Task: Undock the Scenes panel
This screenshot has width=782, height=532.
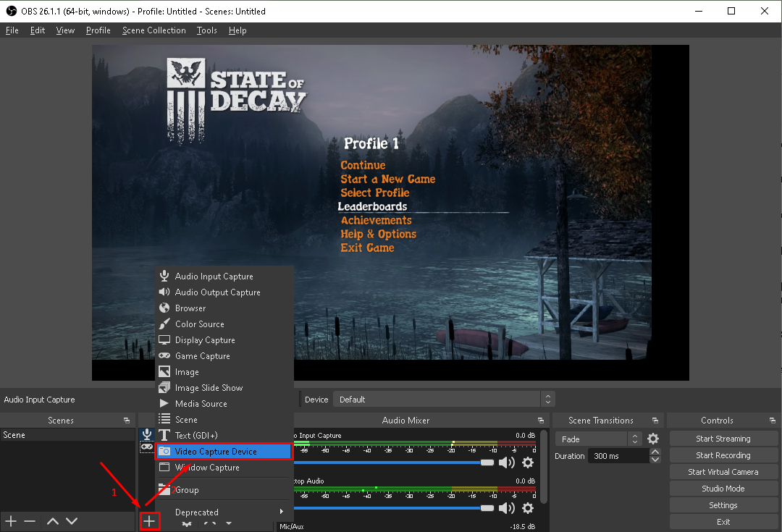Action: 127,421
